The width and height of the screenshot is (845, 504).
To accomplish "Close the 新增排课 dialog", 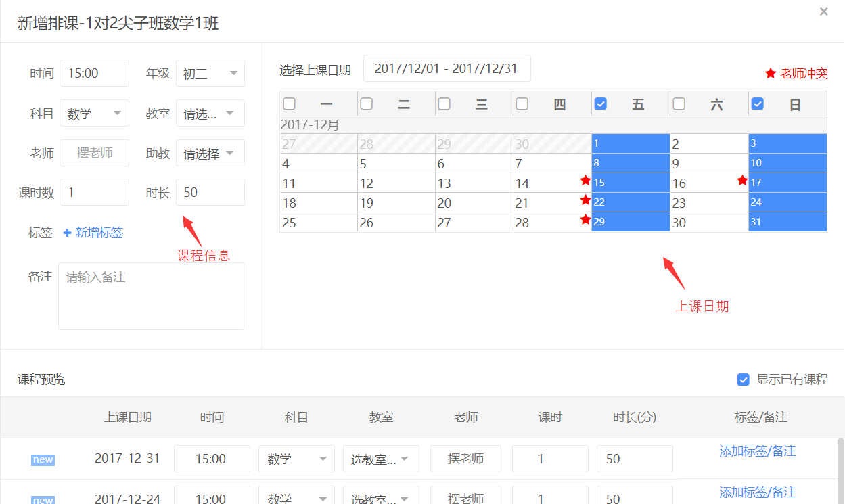I will pos(823,12).
